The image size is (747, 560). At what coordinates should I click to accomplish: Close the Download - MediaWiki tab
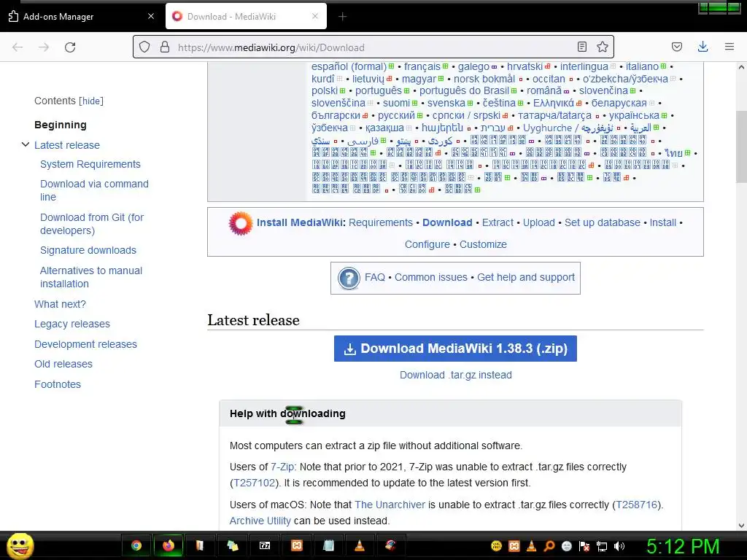click(x=315, y=16)
